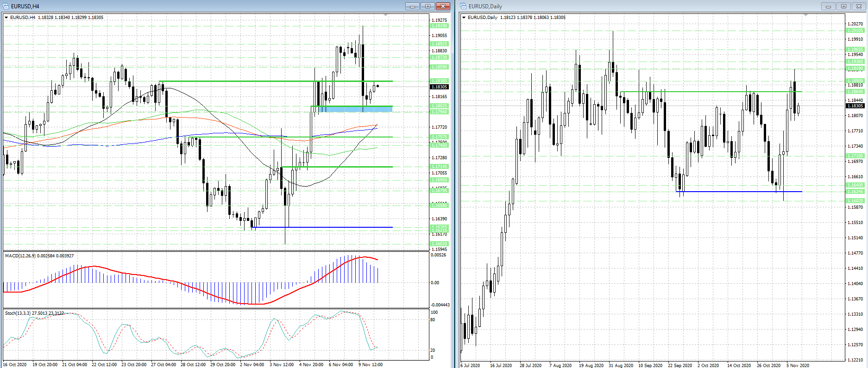868x368 pixels.
Task: Click the green 1.18385 level label in H4 chart
Action: pos(440,81)
